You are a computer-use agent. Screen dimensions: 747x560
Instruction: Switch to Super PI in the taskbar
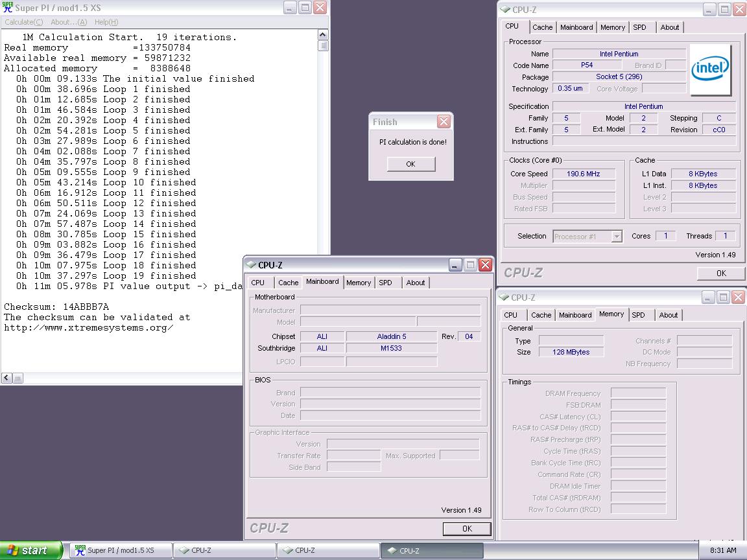[x=121, y=550]
